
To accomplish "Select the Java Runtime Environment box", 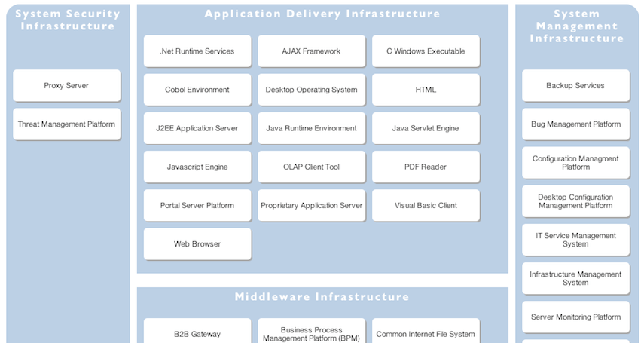I will (311, 128).
